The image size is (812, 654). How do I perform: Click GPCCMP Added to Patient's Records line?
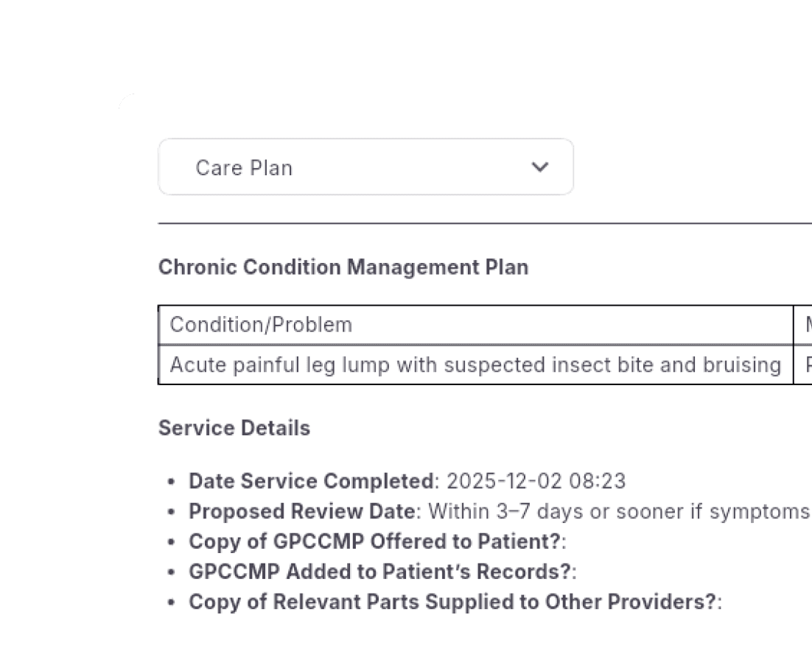[382, 572]
